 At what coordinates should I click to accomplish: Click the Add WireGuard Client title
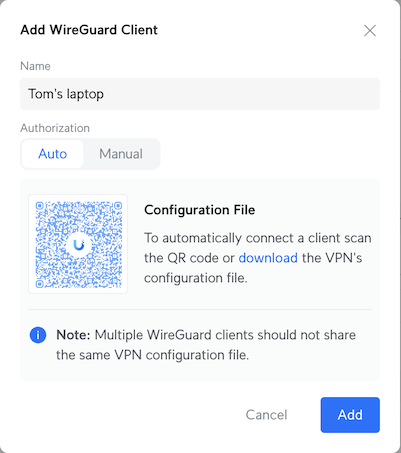tap(89, 30)
